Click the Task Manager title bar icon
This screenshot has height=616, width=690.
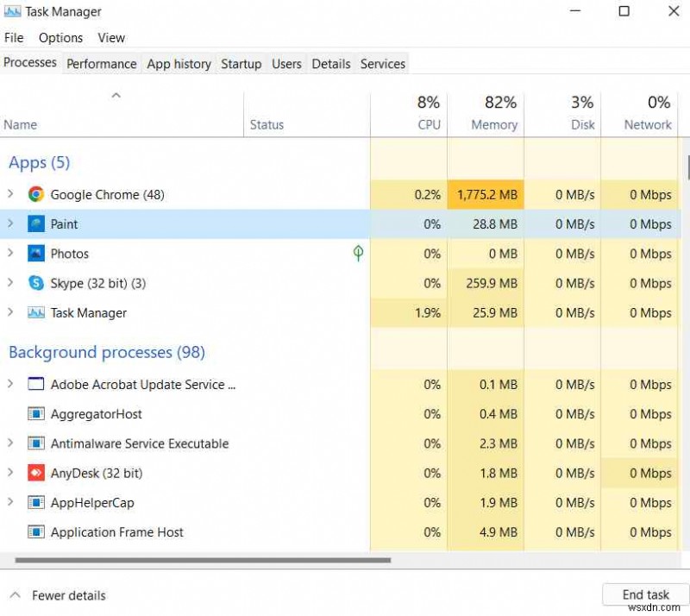(15, 11)
